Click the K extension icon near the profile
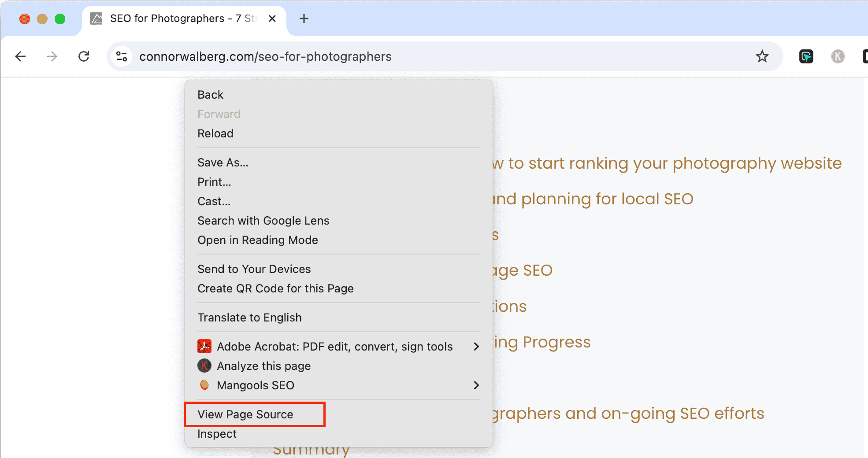868x458 pixels. click(837, 56)
